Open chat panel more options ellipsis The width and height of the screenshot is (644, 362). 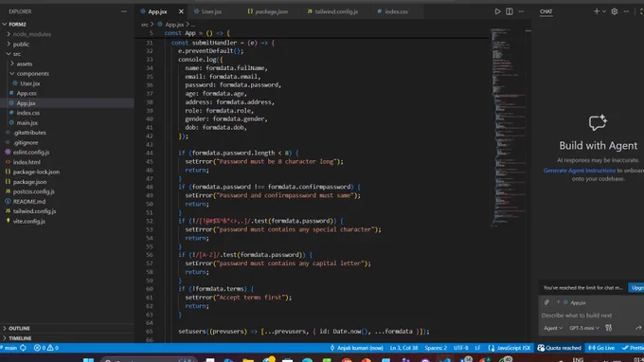pos(626,11)
